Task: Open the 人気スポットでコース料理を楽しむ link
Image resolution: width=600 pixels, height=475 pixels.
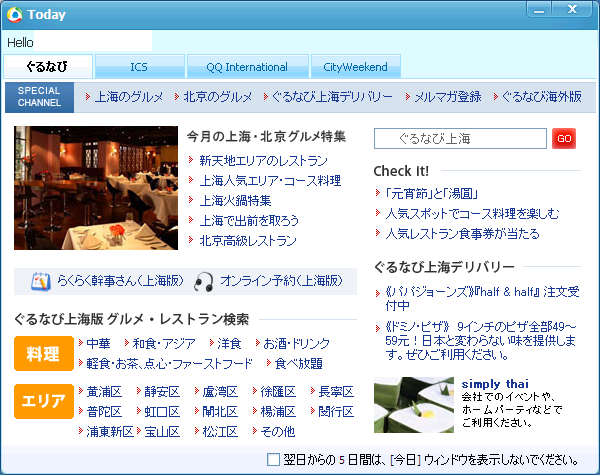Action: click(x=472, y=214)
